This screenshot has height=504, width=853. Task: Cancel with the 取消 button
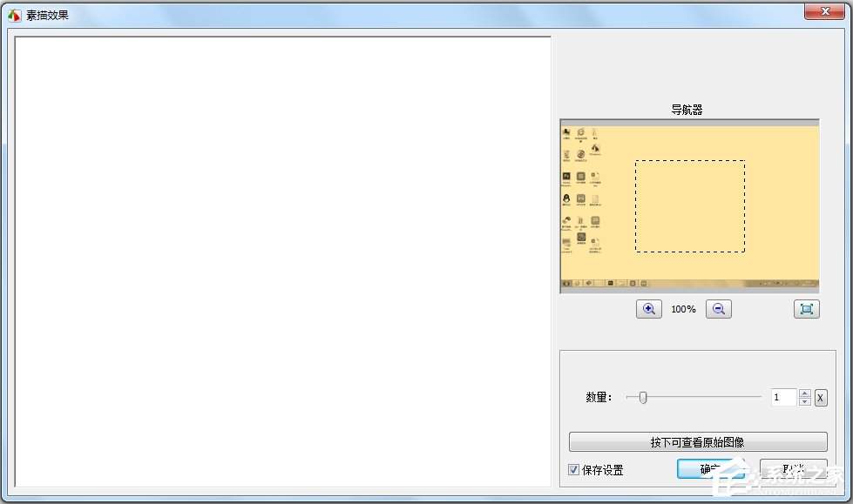pos(793,468)
